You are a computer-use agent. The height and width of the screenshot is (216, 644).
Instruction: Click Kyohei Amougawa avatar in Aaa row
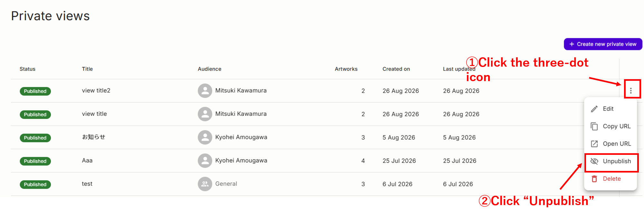click(x=205, y=161)
